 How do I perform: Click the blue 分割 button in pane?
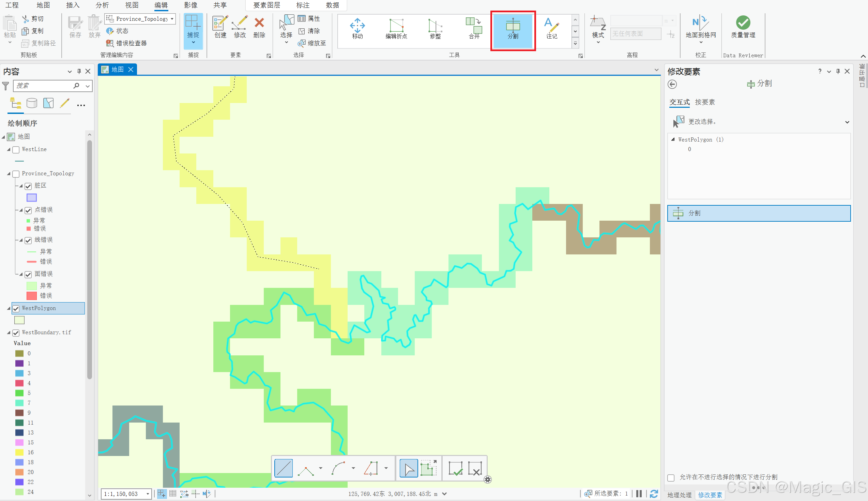pyautogui.click(x=759, y=213)
